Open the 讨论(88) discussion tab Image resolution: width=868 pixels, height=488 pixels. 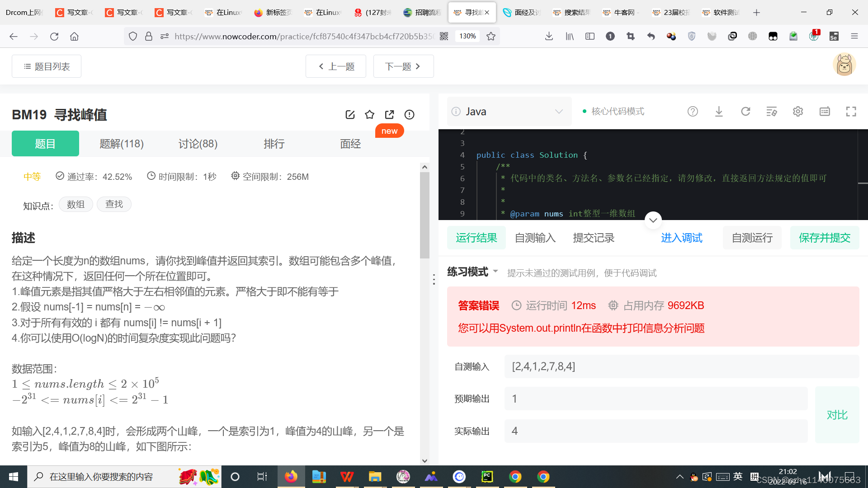point(198,144)
